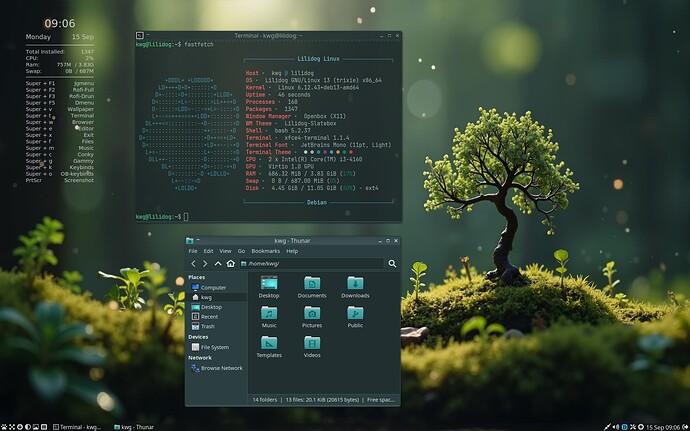
Task: Open Thunar's View menu
Action: click(x=225, y=251)
